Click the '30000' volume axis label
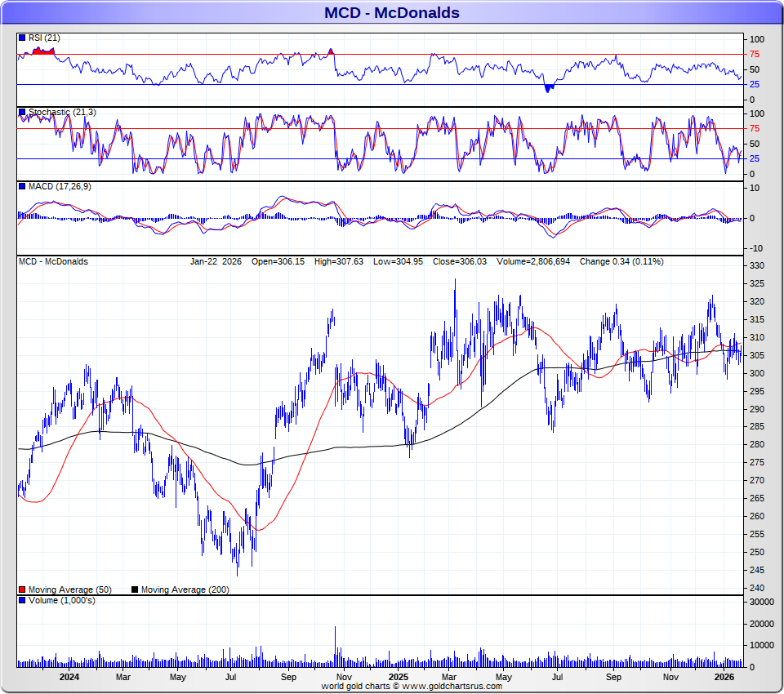The width and height of the screenshot is (784, 694). click(761, 602)
